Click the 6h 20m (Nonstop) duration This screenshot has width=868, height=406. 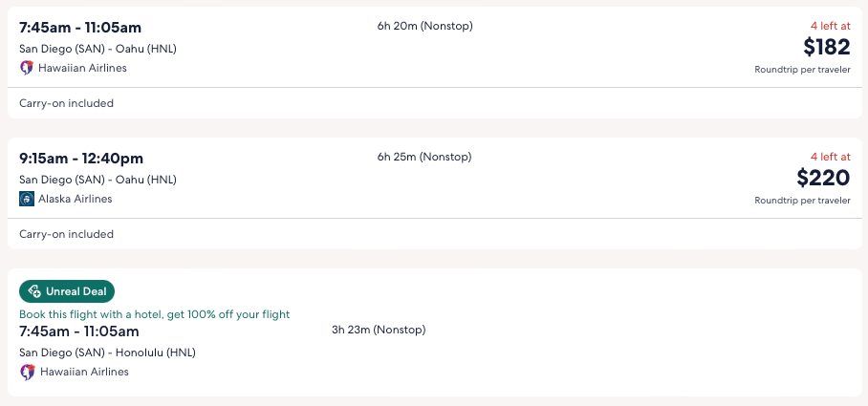tap(424, 26)
